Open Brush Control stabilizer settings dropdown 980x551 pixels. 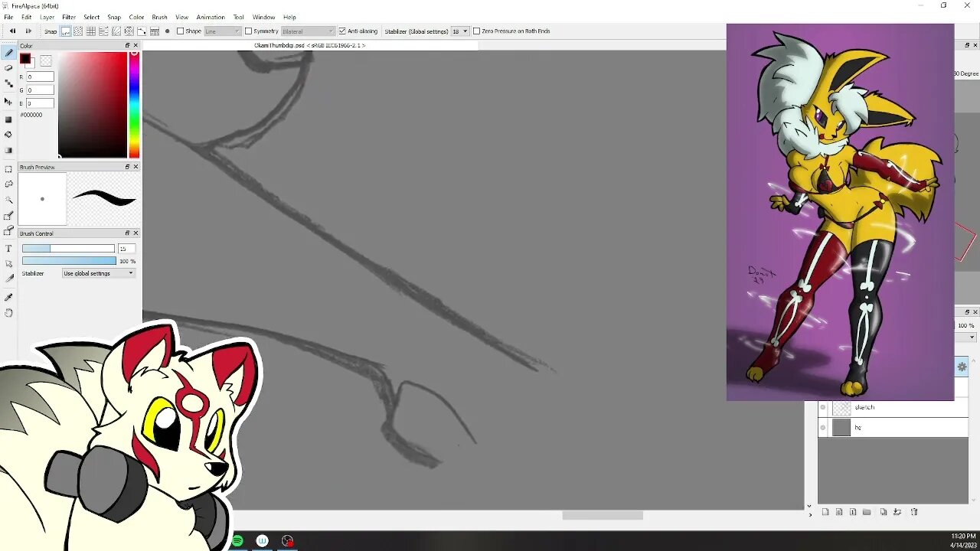point(99,273)
